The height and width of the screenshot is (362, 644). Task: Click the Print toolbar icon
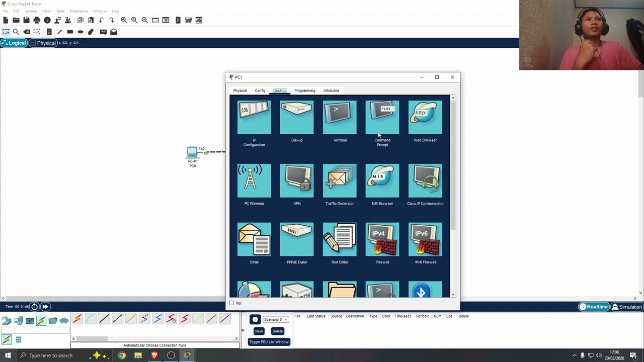37,20
